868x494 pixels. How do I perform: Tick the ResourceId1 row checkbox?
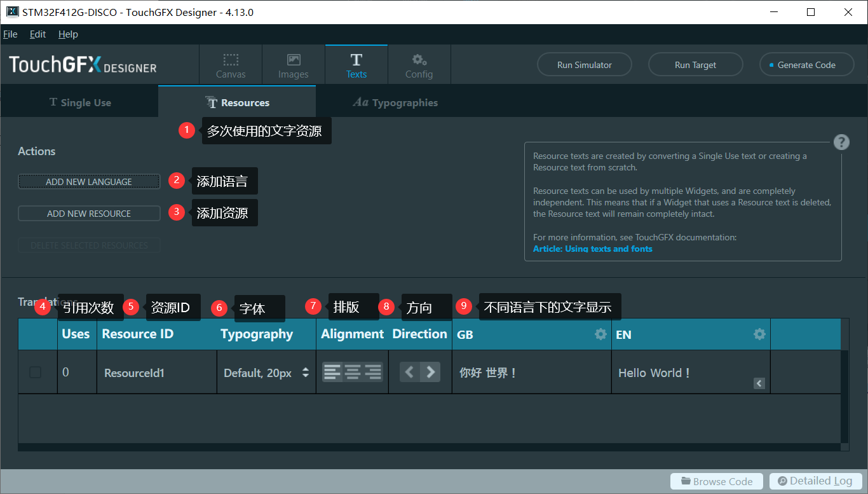[36, 372]
